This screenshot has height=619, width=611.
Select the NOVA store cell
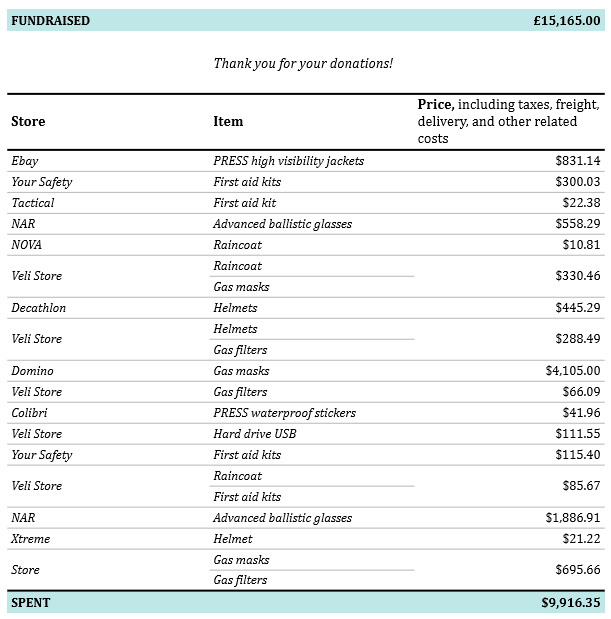[27, 245]
